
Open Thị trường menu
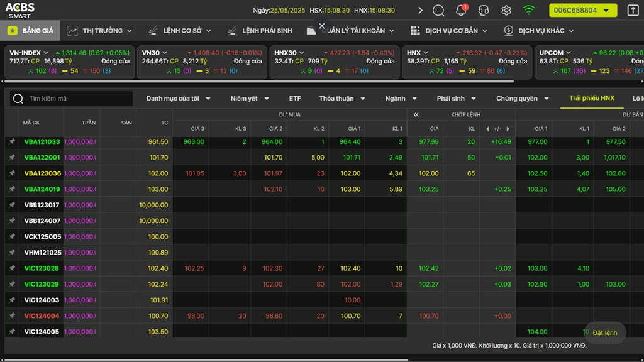99,31
